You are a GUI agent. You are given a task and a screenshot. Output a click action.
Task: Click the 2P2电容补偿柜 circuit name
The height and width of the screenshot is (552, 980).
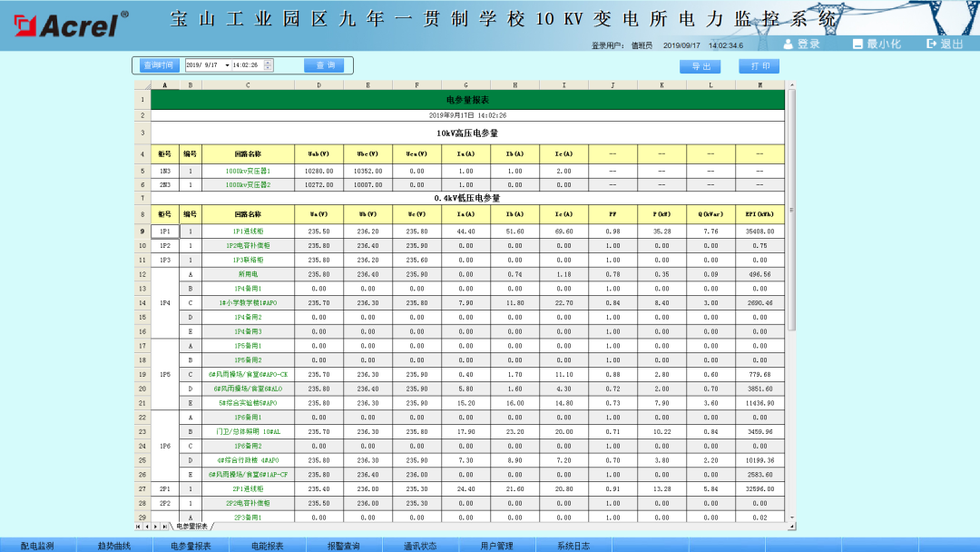(248, 503)
